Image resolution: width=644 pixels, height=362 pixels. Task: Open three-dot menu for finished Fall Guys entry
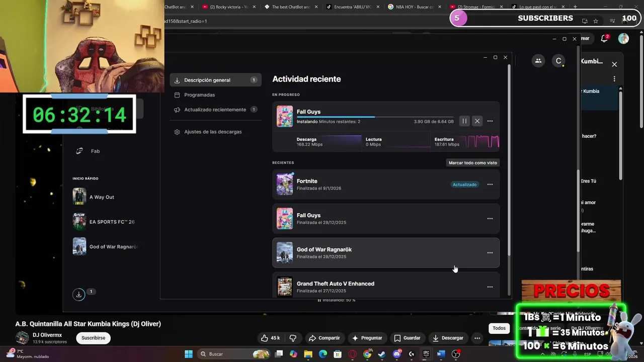pyautogui.click(x=490, y=219)
